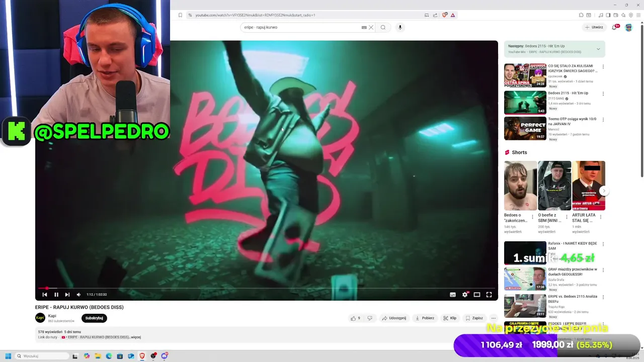The width and height of the screenshot is (644, 362).
Task: Expand description by clicking ...więcej
Action: [x=135, y=337]
